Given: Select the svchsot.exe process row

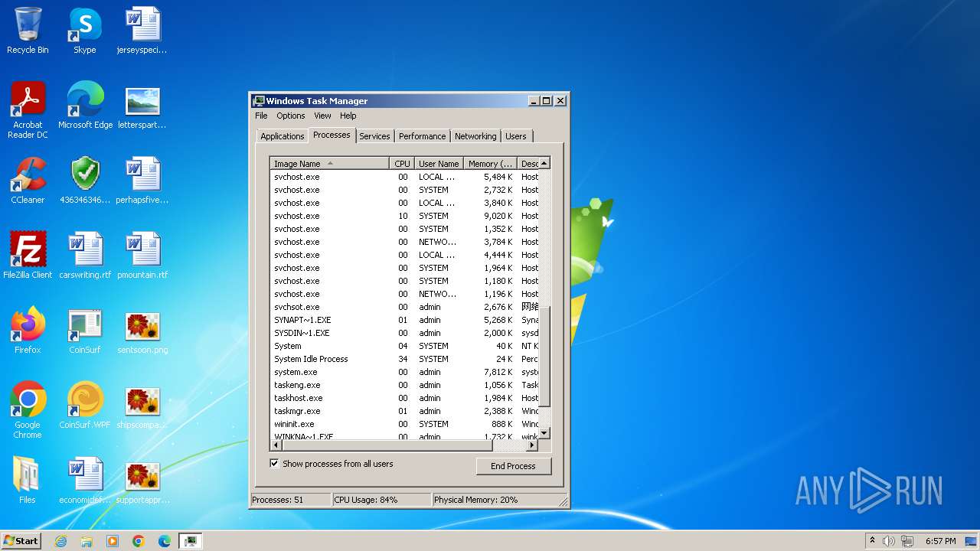Looking at the screenshot, I should pyautogui.click(x=405, y=307).
